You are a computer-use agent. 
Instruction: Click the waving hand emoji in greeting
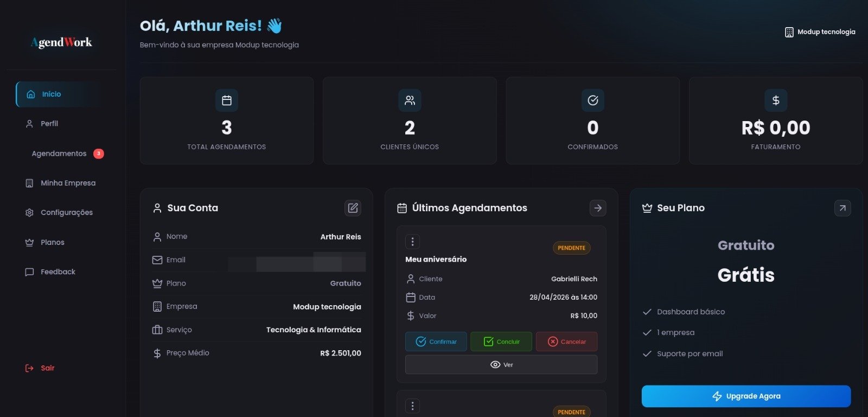coord(275,26)
